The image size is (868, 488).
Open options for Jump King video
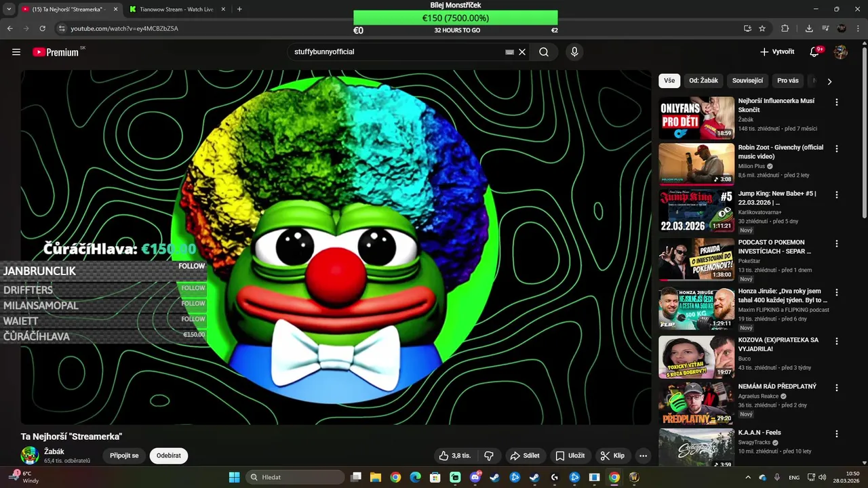click(x=836, y=195)
